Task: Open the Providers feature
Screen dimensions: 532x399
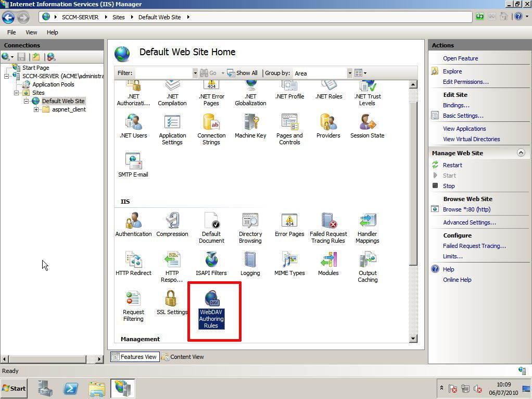Action: [328, 126]
